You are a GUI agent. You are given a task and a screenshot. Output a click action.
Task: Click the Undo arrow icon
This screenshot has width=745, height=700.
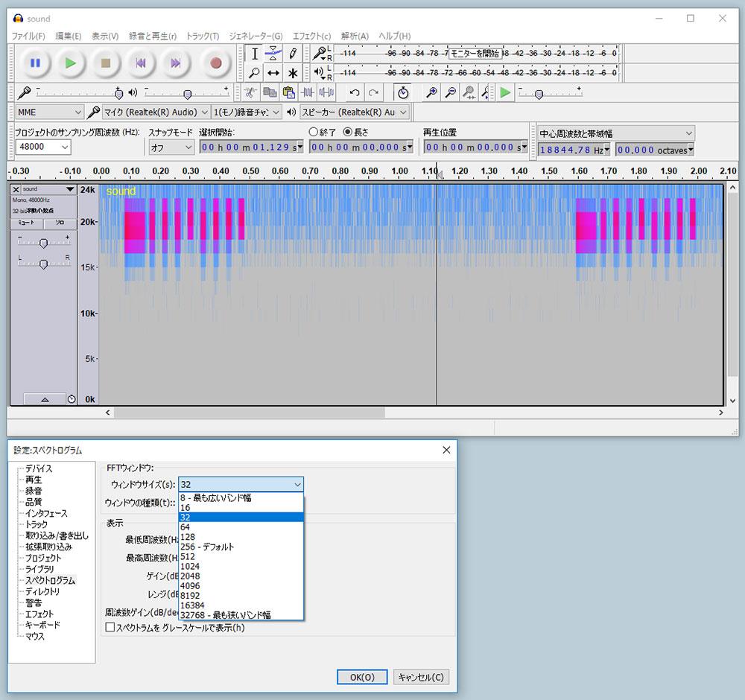(x=355, y=92)
